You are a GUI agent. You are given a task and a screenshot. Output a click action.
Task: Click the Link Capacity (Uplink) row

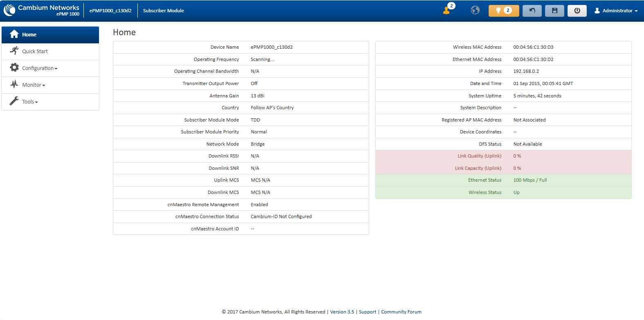[503, 168]
